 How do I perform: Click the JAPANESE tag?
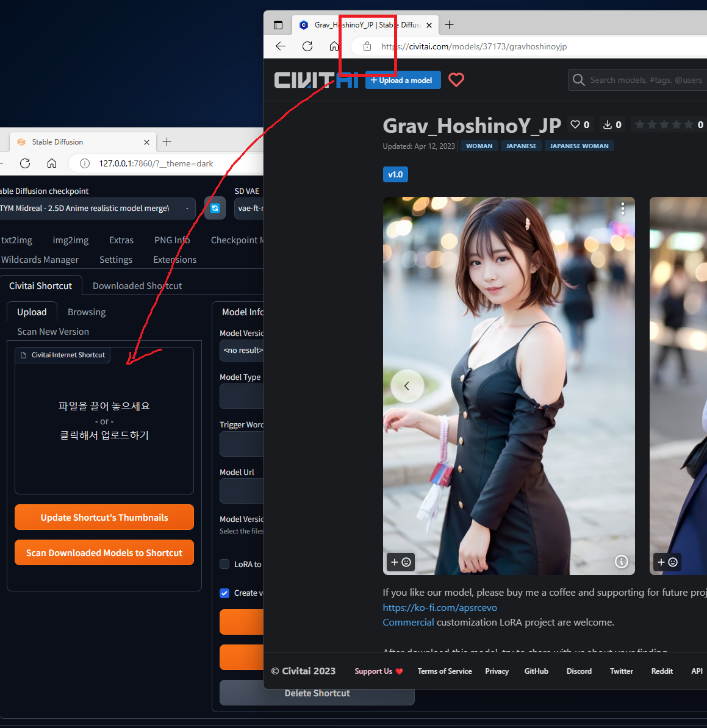pos(521,146)
